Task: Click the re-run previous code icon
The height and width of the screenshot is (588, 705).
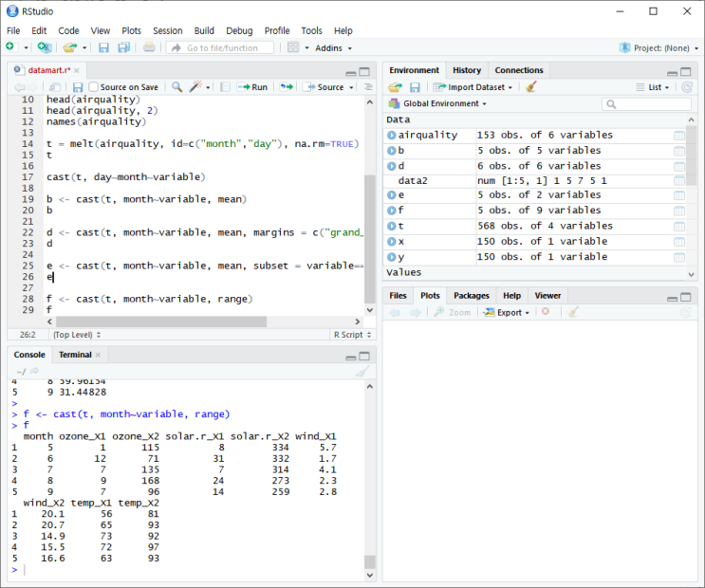Action: [286, 87]
